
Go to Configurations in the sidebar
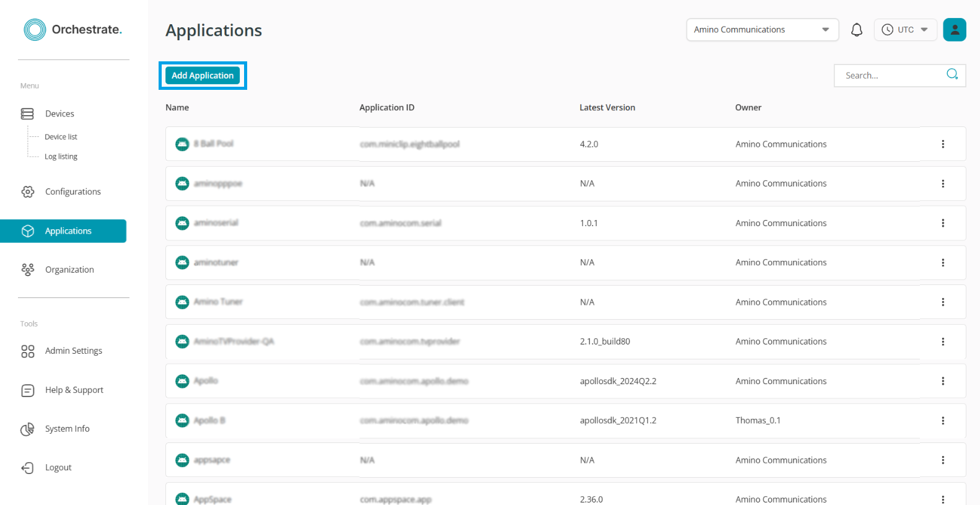coord(72,192)
